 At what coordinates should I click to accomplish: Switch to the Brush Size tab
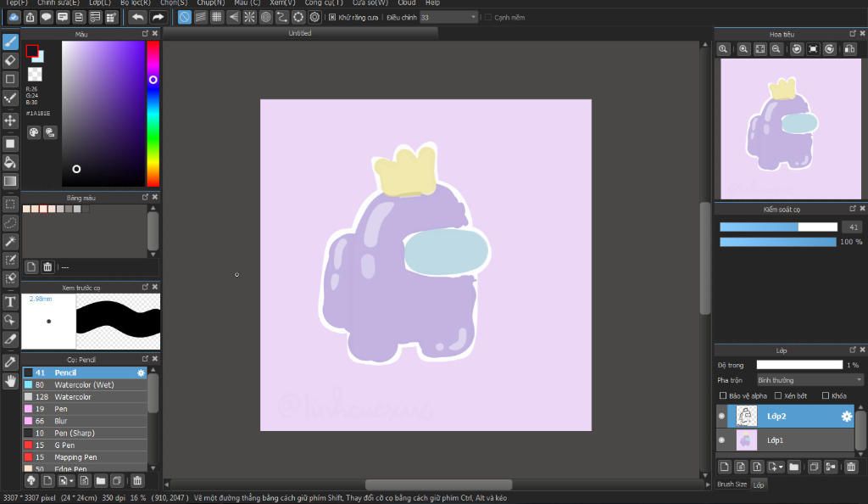point(732,484)
